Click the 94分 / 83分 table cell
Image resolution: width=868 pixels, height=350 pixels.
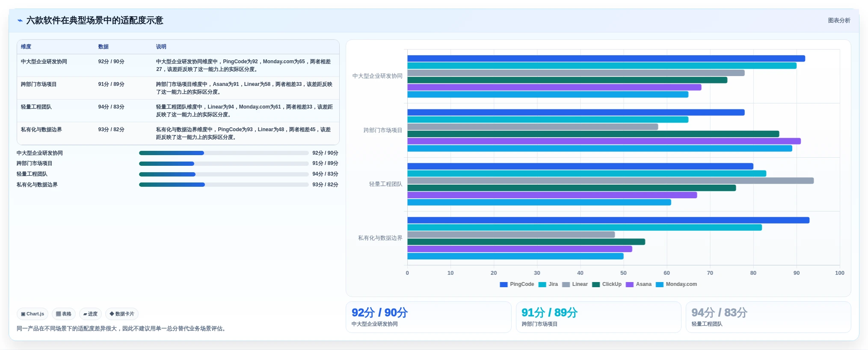111,107
